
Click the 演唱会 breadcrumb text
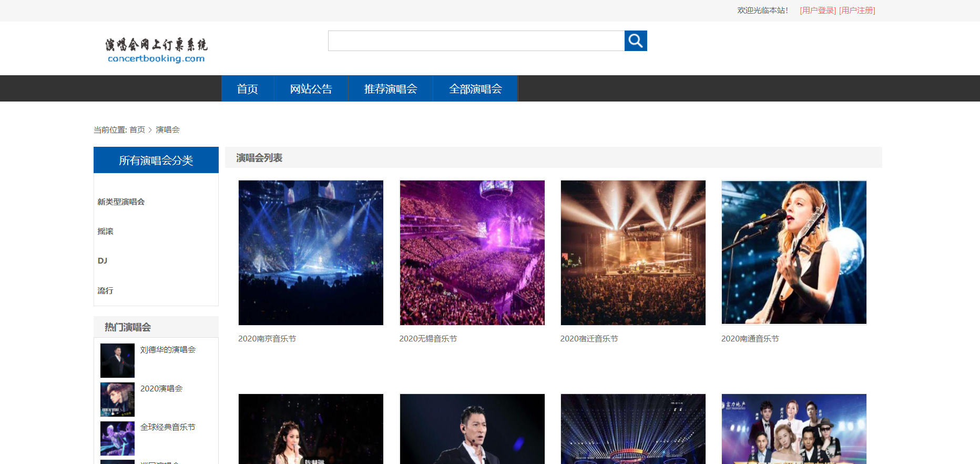pos(168,130)
